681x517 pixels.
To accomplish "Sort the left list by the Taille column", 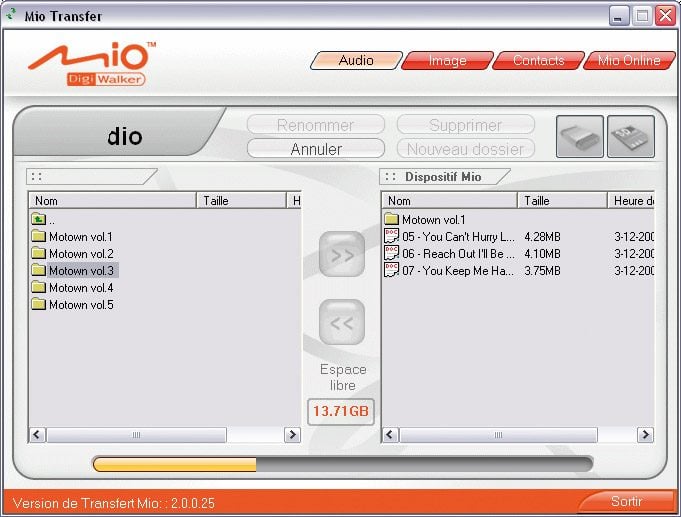I will coord(241,201).
